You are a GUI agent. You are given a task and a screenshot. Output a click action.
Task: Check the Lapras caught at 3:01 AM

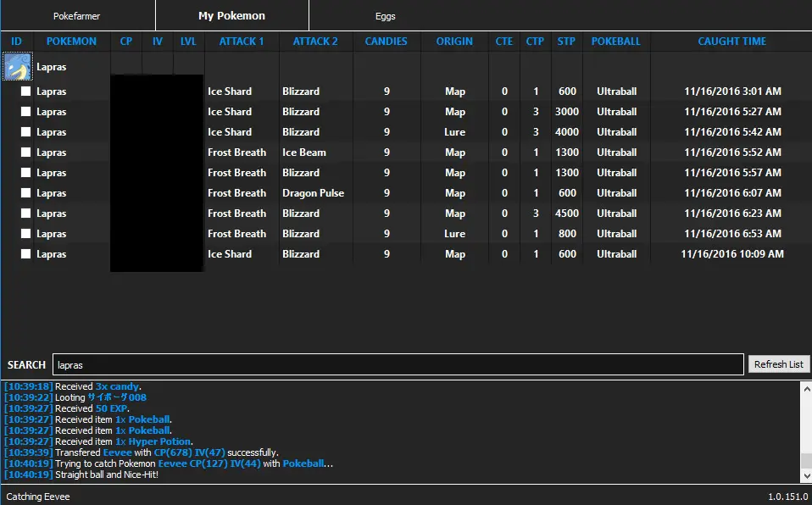tap(26, 92)
